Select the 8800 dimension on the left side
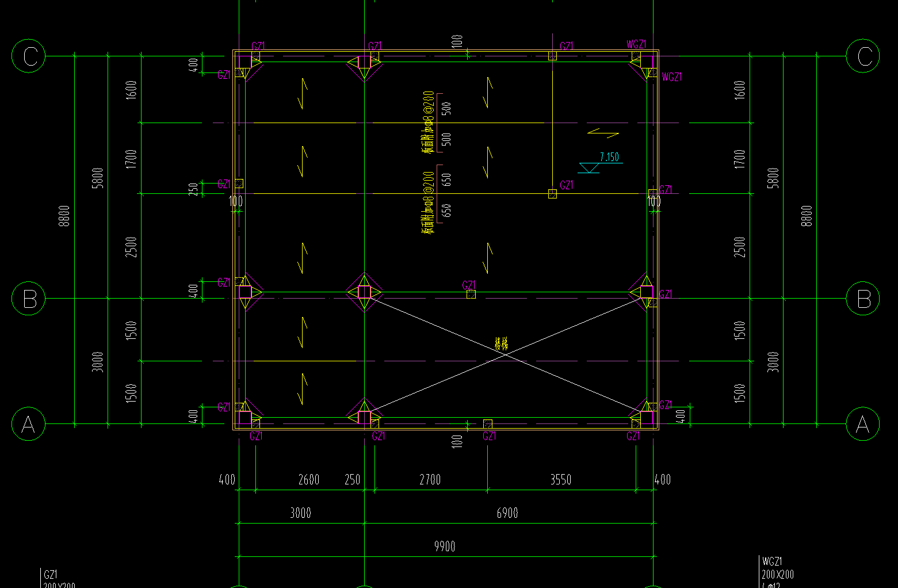Screen dimensions: 898x588 click(x=64, y=216)
